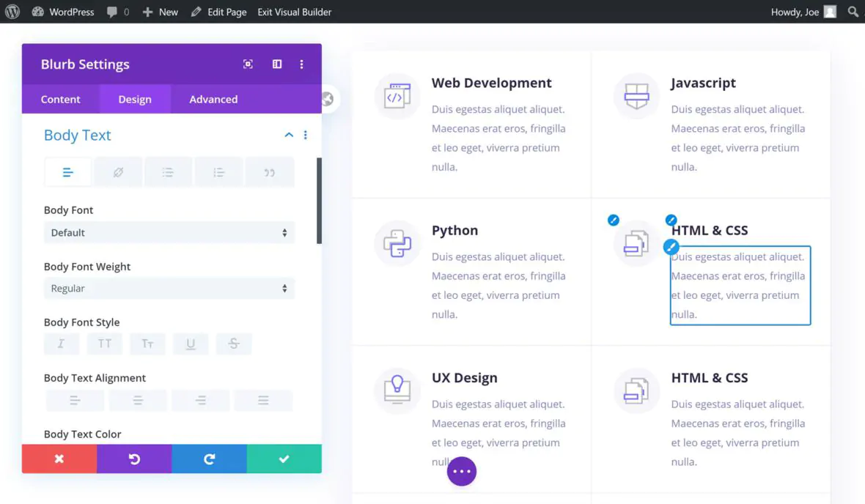Click the purple builder options dots button

462,472
